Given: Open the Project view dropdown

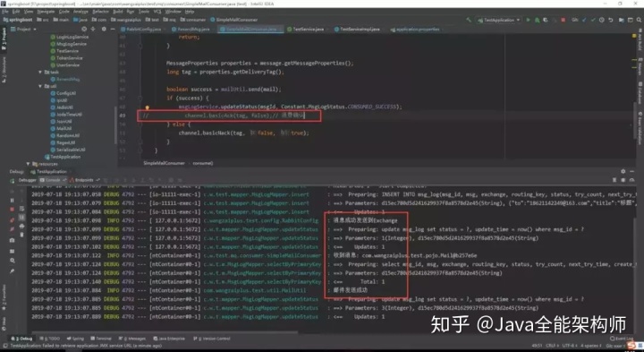Looking at the screenshot, I should click(24, 30).
